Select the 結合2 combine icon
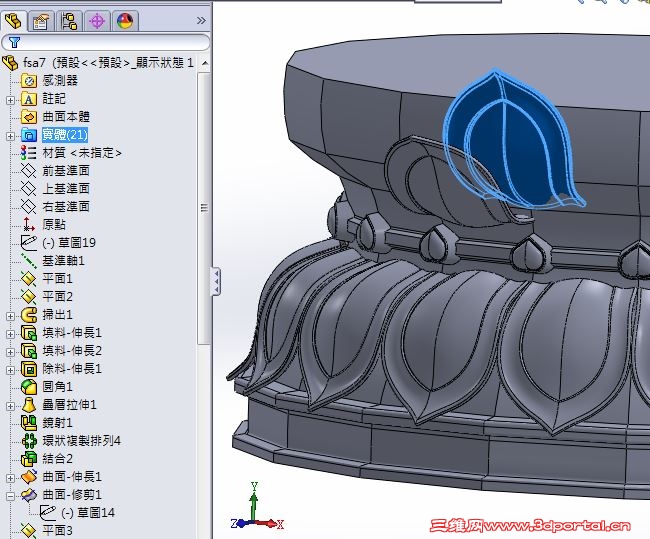This screenshot has height=539, width=650. coord(29,459)
